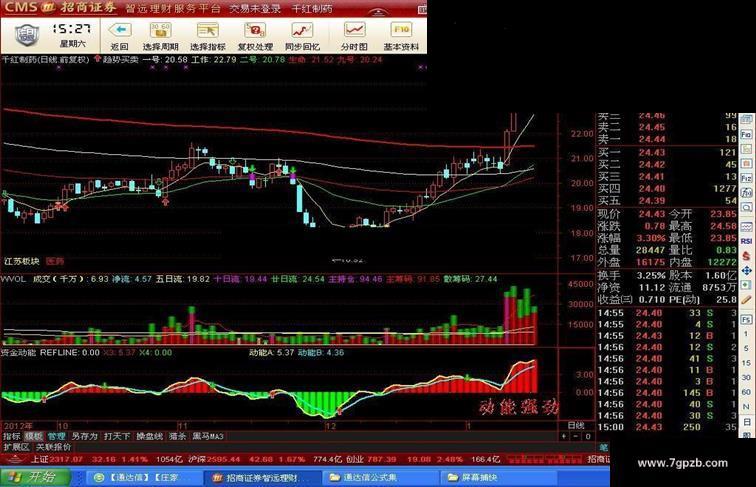Switch to 招商证券智远理财 taskbar window

click(262, 477)
